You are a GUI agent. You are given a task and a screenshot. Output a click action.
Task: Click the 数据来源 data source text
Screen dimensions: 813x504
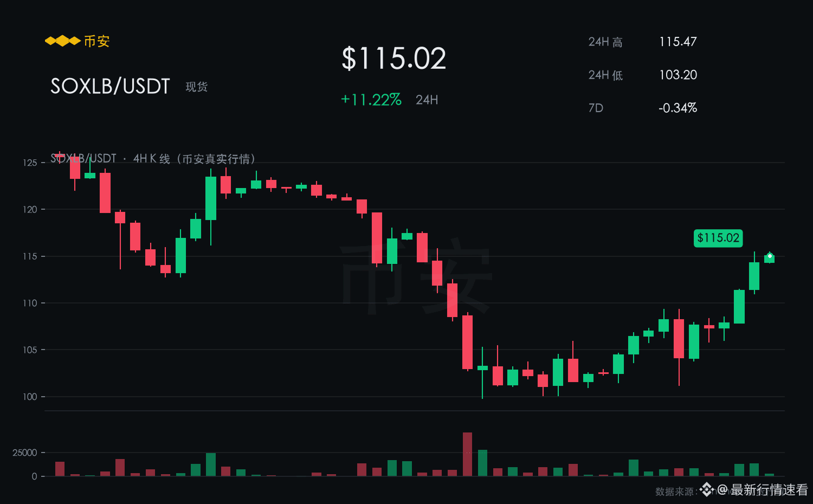[x=675, y=492]
